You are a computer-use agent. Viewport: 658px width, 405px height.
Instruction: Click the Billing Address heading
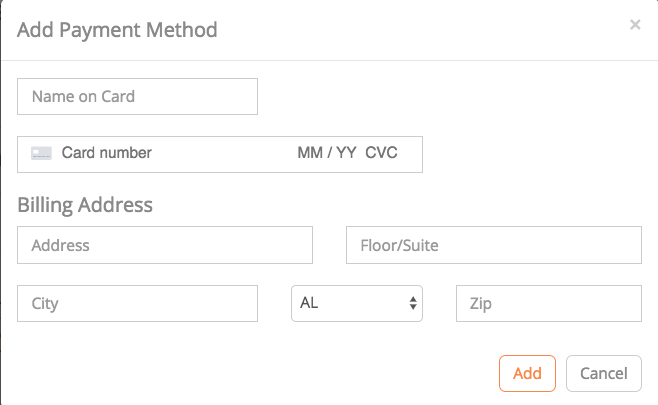85,205
